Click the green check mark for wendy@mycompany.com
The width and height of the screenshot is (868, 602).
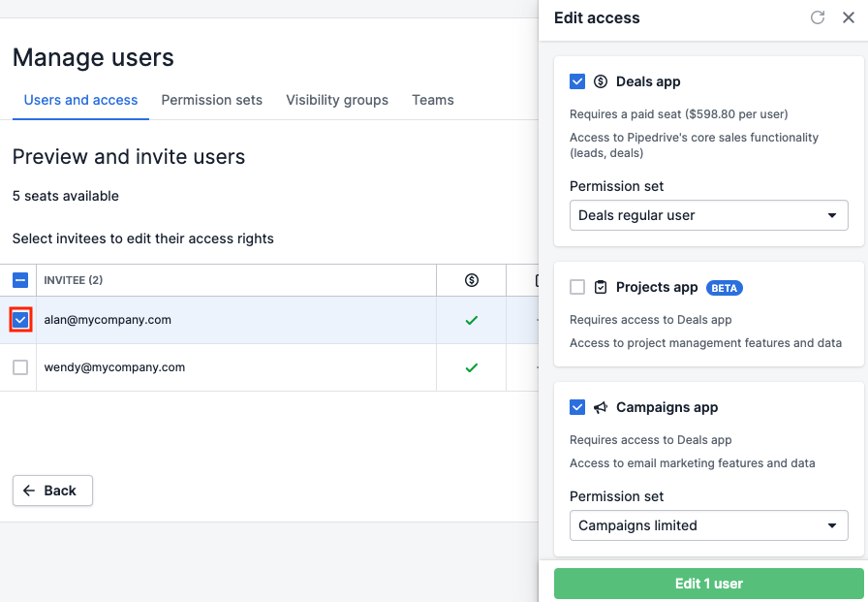coord(471,367)
